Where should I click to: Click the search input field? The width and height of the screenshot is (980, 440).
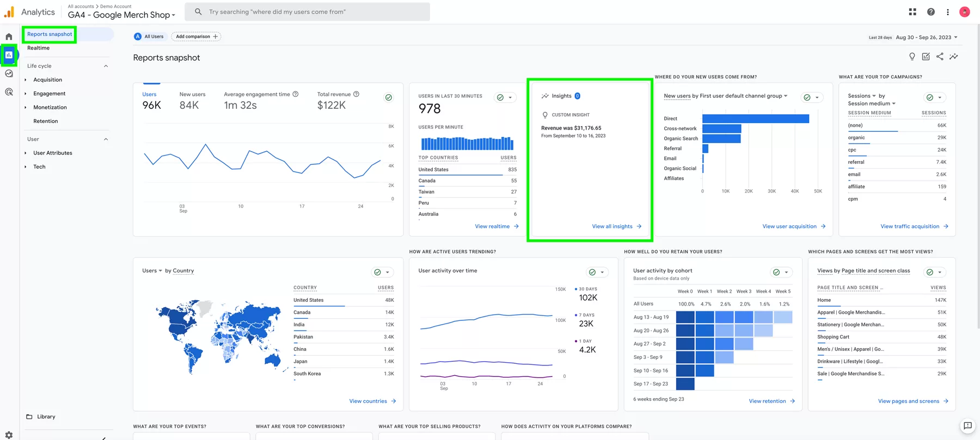tap(307, 11)
